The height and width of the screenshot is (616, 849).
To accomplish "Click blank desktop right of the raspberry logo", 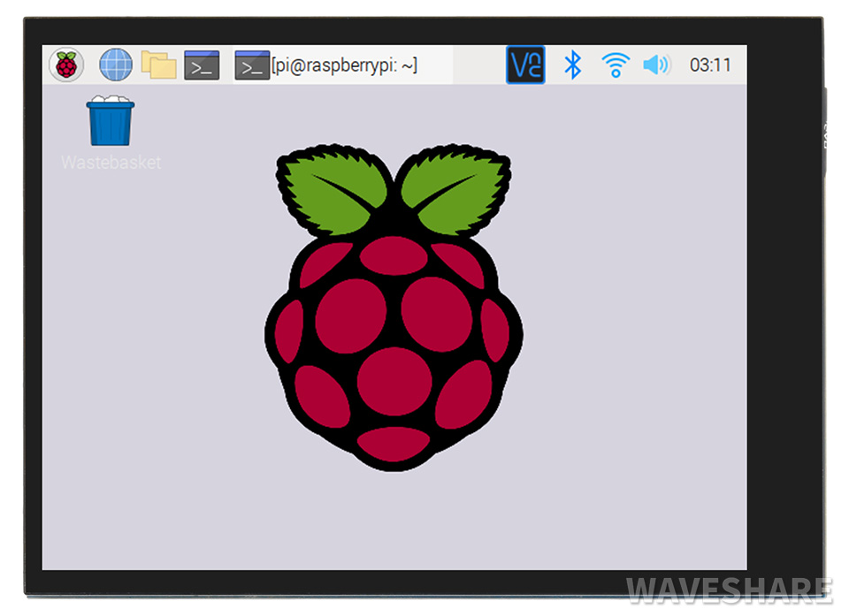I will (637, 336).
